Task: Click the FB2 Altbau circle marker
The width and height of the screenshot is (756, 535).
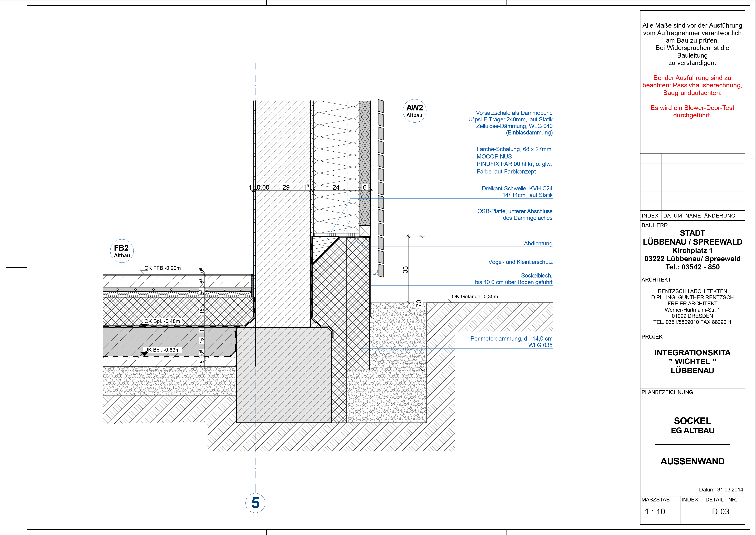Action: tap(122, 251)
